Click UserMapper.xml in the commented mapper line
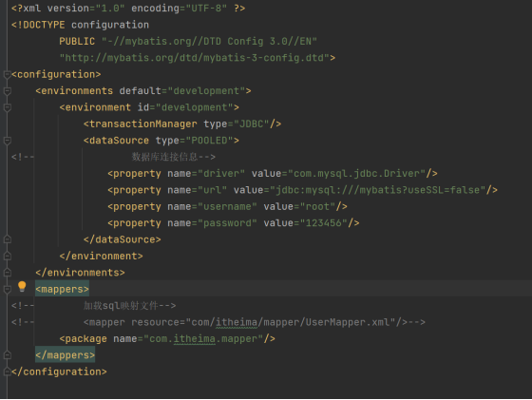Viewport: 532px width, 400px height. click(x=348, y=322)
